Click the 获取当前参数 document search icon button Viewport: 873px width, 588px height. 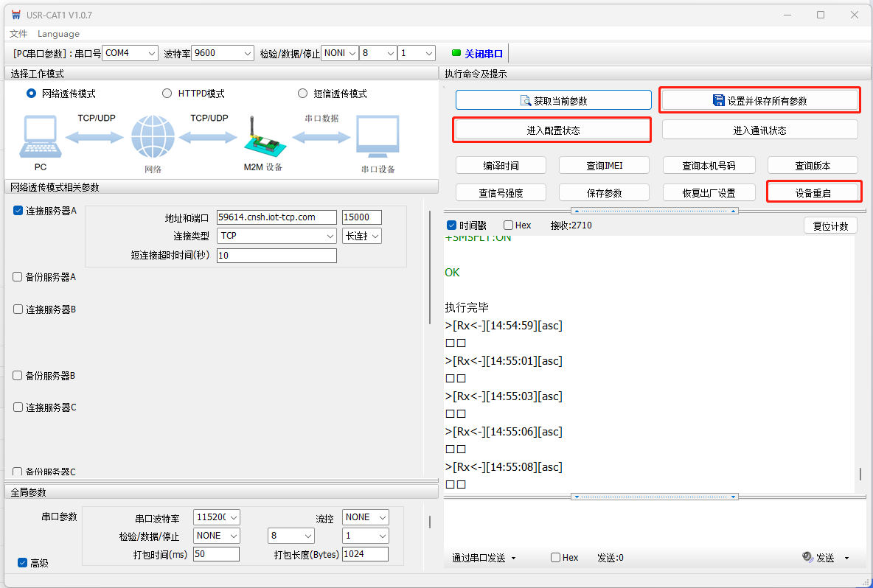click(x=526, y=101)
